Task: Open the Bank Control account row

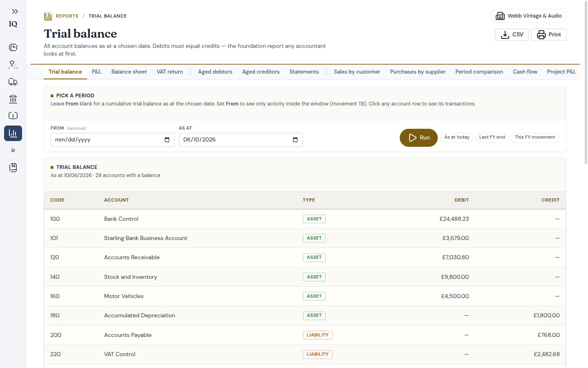Action: 305,219
